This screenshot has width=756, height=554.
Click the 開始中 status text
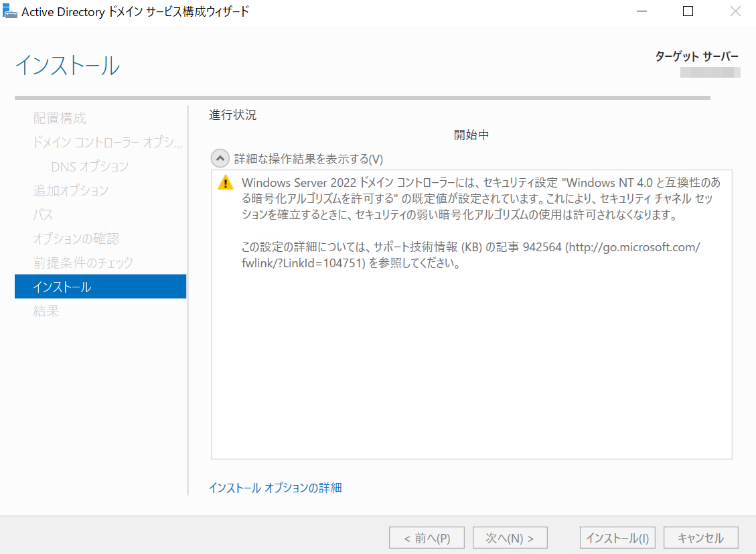(471, 135)
